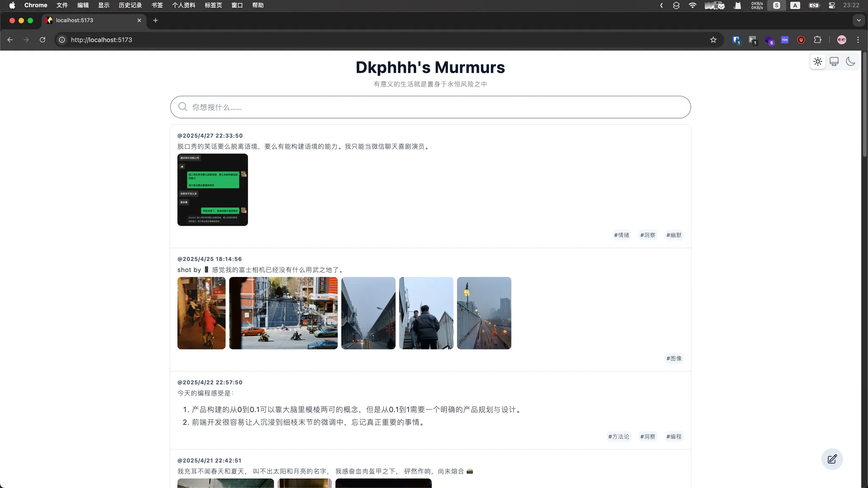
Task: Open the Chrome profile avatar
Action: (x=842, y=40)
